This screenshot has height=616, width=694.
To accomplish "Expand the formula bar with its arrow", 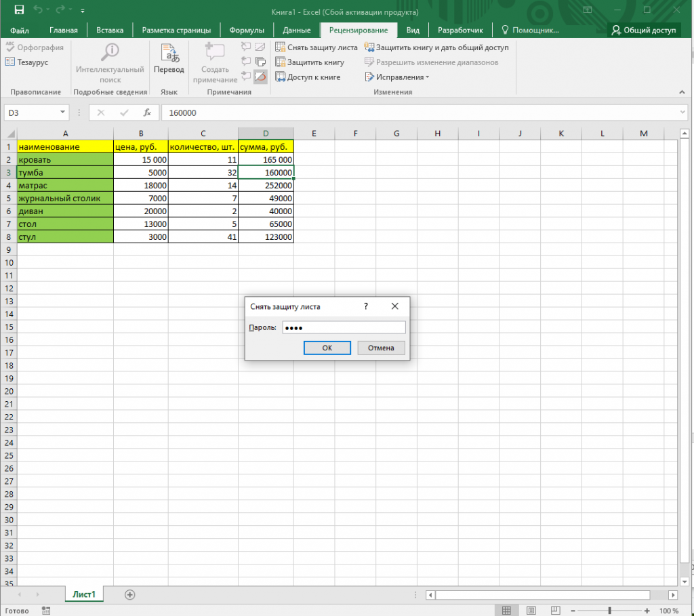I will pyautogui.click(x=682, y=112).
